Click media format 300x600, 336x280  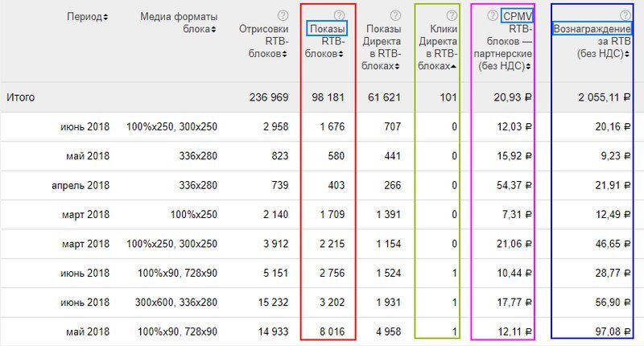[176, 303]
